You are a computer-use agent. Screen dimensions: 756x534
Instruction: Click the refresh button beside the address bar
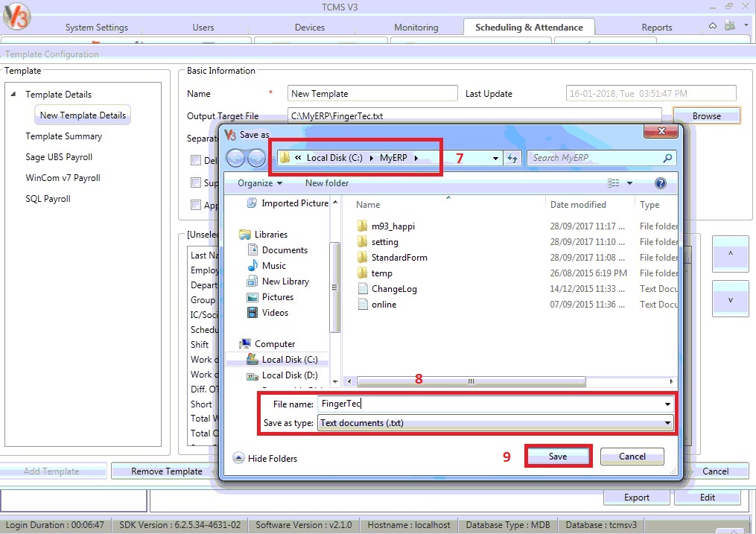click(x=512, y=158)
